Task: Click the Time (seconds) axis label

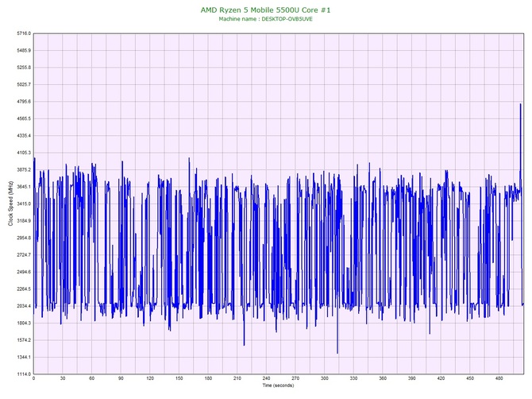Action: 278,385
